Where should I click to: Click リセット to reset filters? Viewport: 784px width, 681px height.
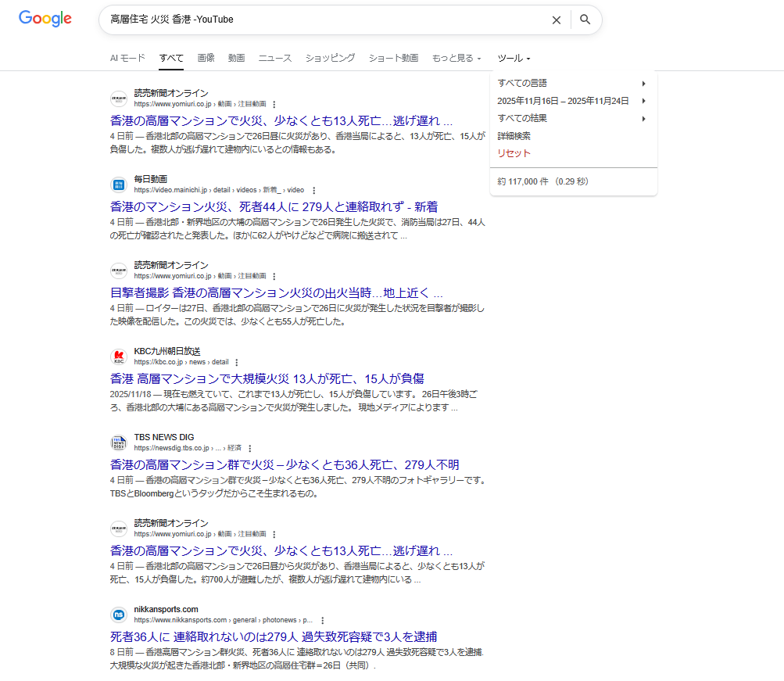coord(514,153)
